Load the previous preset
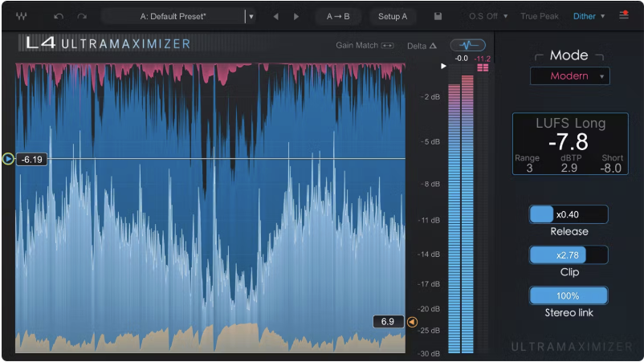 click(x=275, y=16)
